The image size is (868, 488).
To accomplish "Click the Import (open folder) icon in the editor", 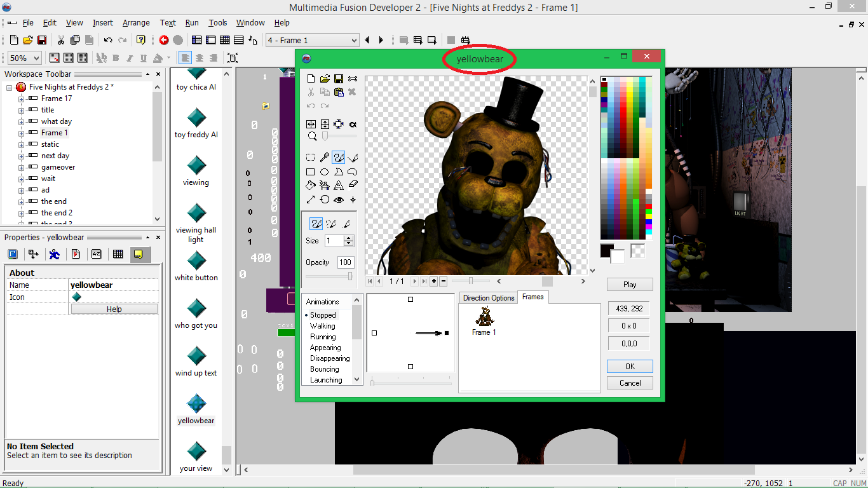I will 325,79.
